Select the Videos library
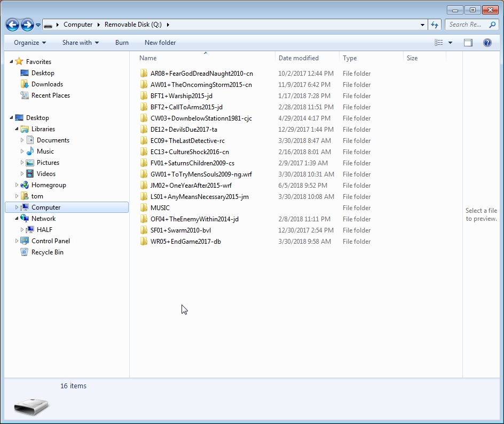 pyautogui.click(x=46, y=174)
